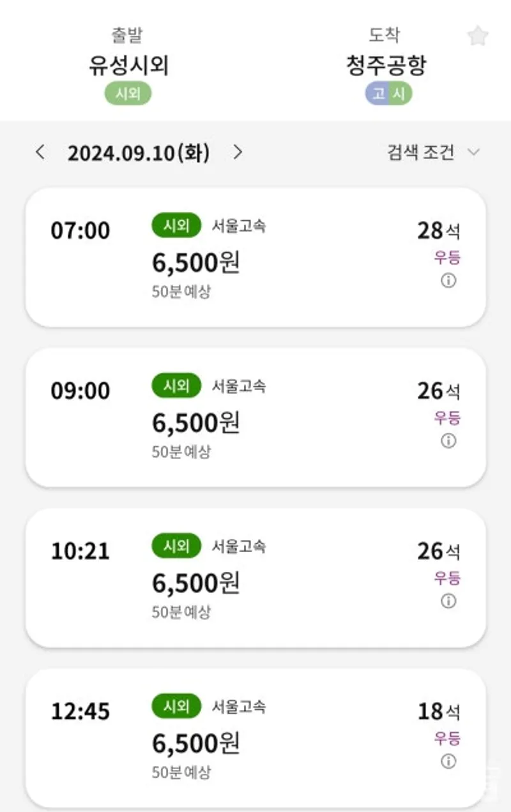Screen dimensions: 511x812
Task: Change arrival terminal 청주공항
Action: click(386, 66)
